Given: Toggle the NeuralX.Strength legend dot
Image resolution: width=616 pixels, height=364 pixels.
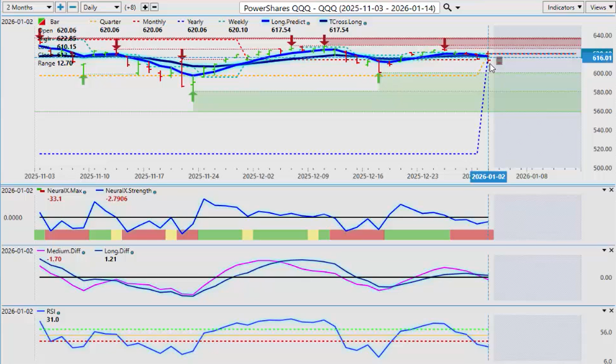Looking at the screenshot, I should (x=154, y=191).
